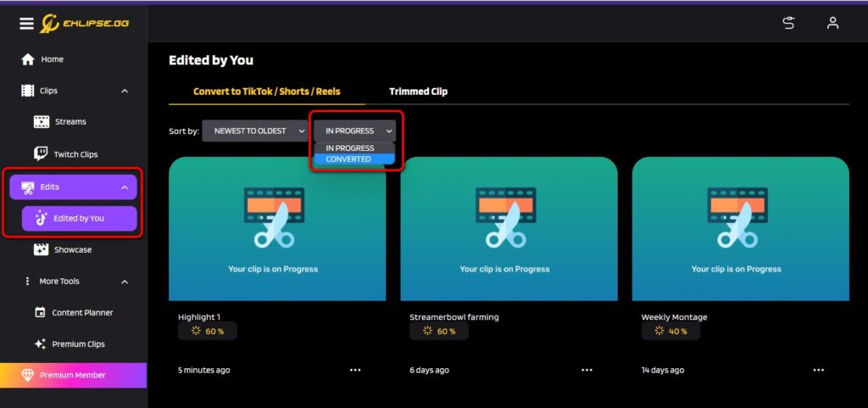Click the Streamerbowl farming title text
868x408 pixels.
(x=454, y=317)
